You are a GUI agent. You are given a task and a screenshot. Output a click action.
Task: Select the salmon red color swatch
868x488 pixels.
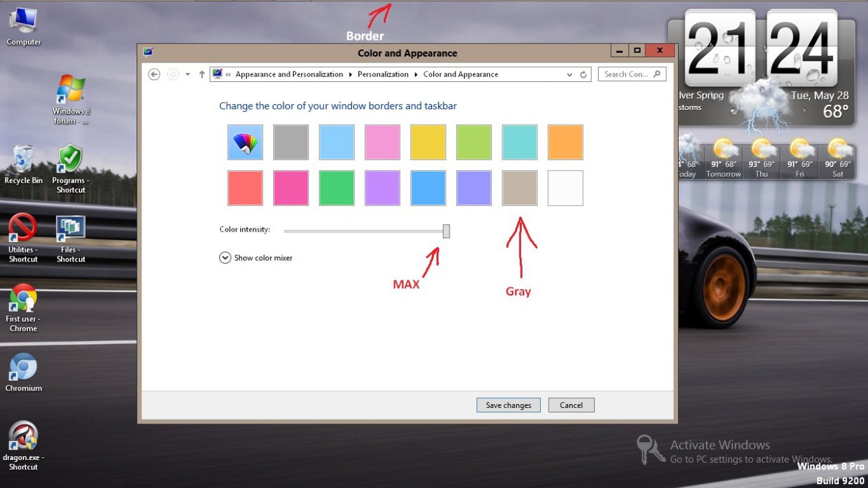tap(245, 188)
